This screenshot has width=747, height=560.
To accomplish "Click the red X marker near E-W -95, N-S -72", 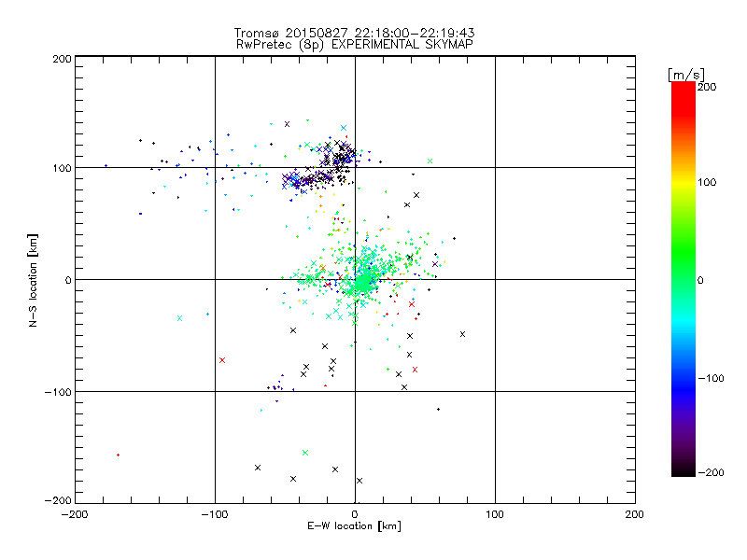I will (222, 360).
